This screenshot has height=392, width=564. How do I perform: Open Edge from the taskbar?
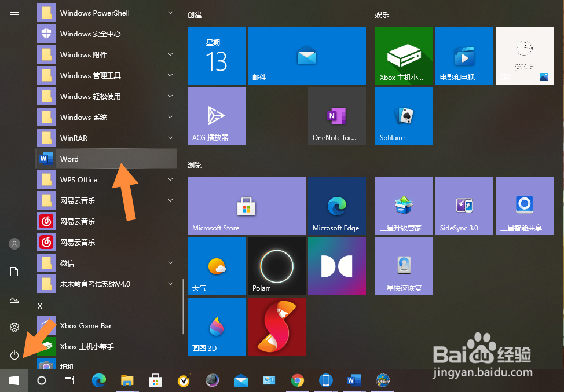99,380
